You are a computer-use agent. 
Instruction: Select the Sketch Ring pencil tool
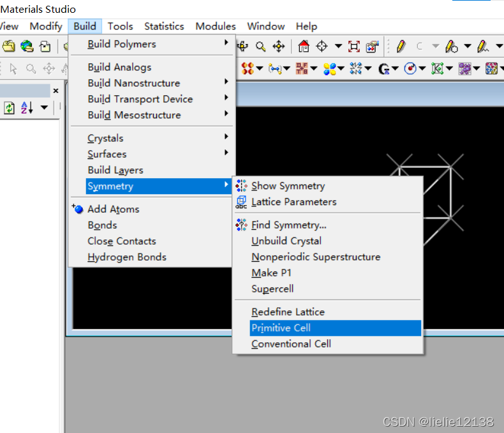[451, 47]
